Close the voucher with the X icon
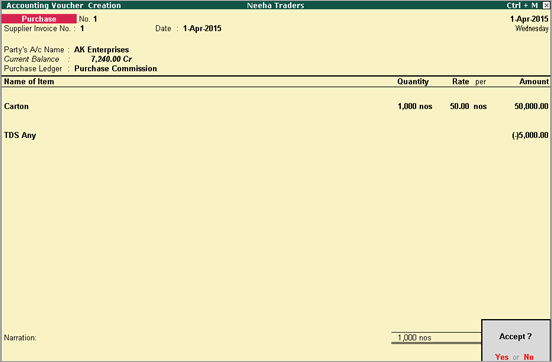The image size is (552, 362). (546, 5)
